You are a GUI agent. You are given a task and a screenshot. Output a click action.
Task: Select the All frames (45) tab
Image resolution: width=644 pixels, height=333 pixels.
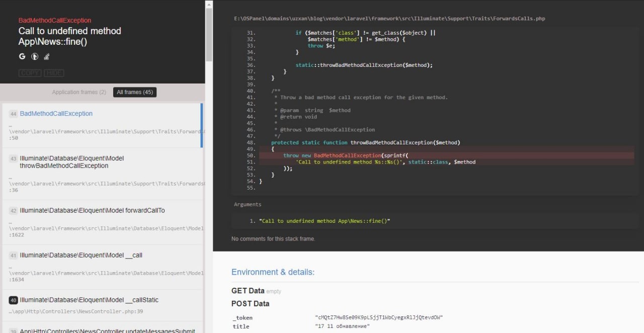click(135, 92)
